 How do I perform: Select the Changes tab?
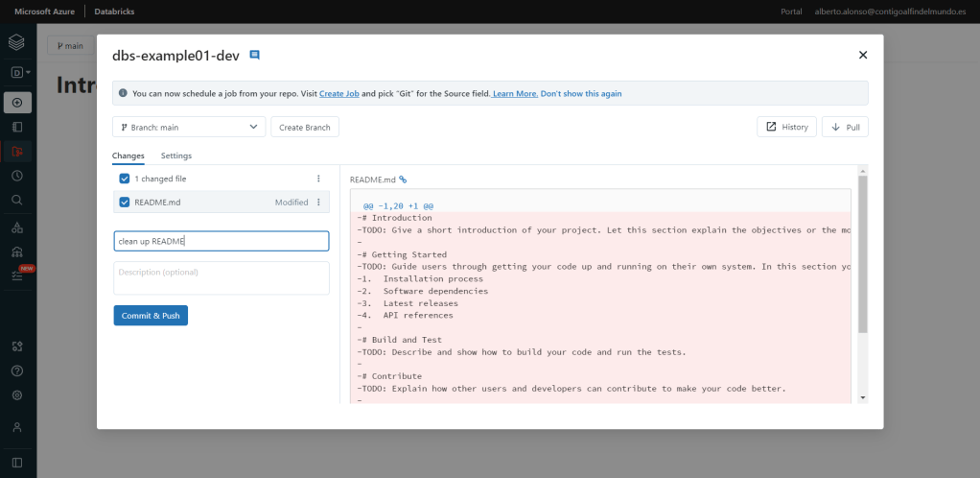128,155
